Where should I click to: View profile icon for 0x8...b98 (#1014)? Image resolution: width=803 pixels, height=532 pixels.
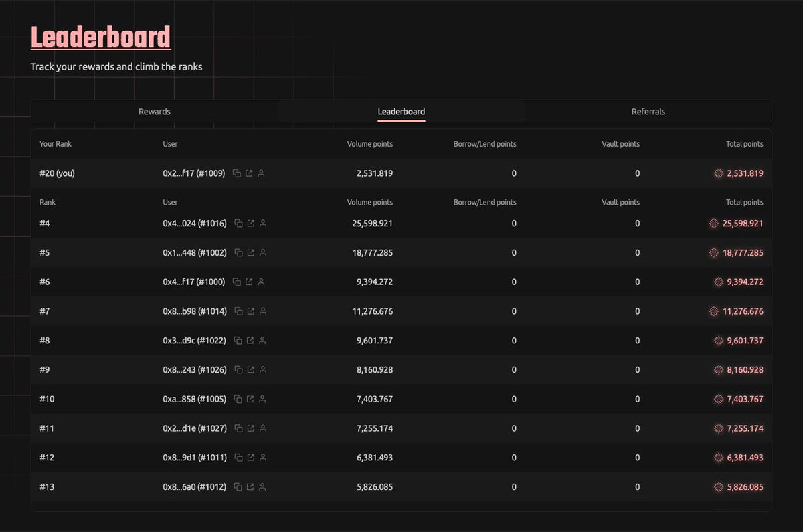click(262, 311)
